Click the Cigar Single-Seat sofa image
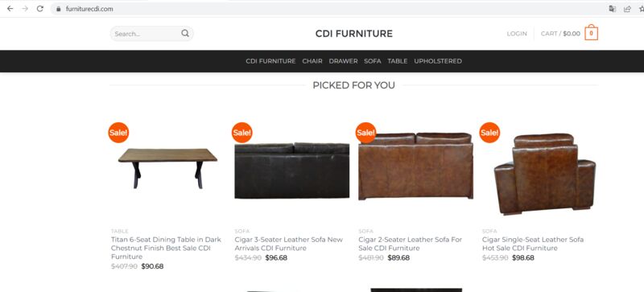Viewport: 644px width, 292px height. [x=545, y=174]
